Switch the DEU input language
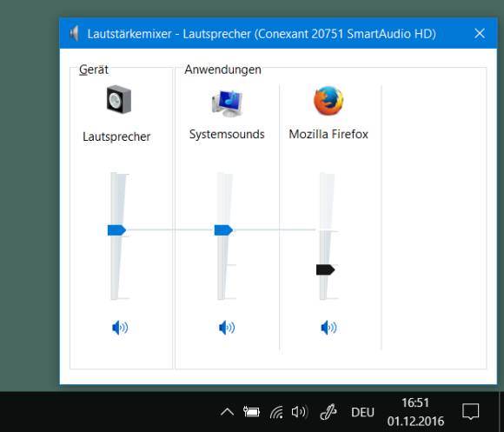Screen dimensions: 504x432 point(362,412)
